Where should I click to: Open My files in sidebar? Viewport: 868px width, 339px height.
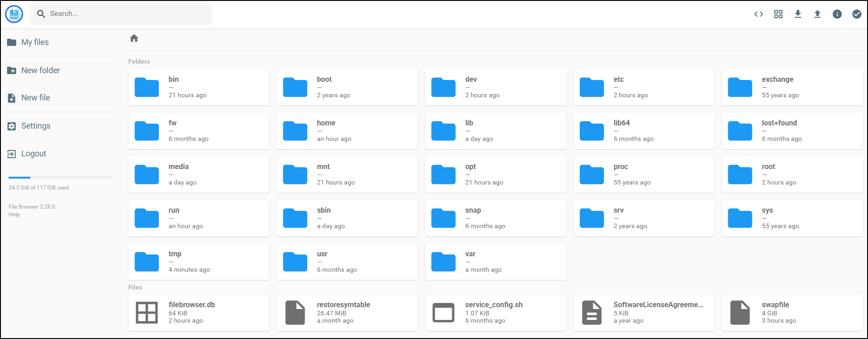(x=58, y=42)
